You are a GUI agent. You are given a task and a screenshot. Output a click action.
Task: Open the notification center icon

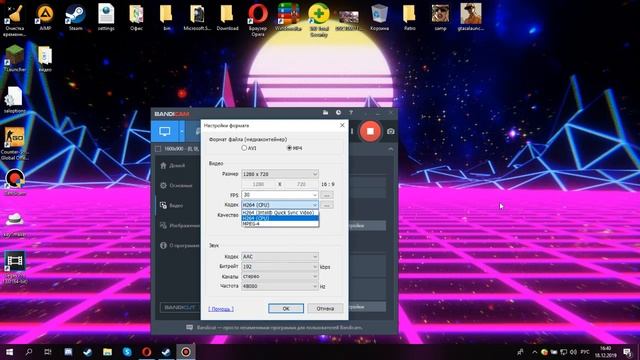(x=627, y=352)
